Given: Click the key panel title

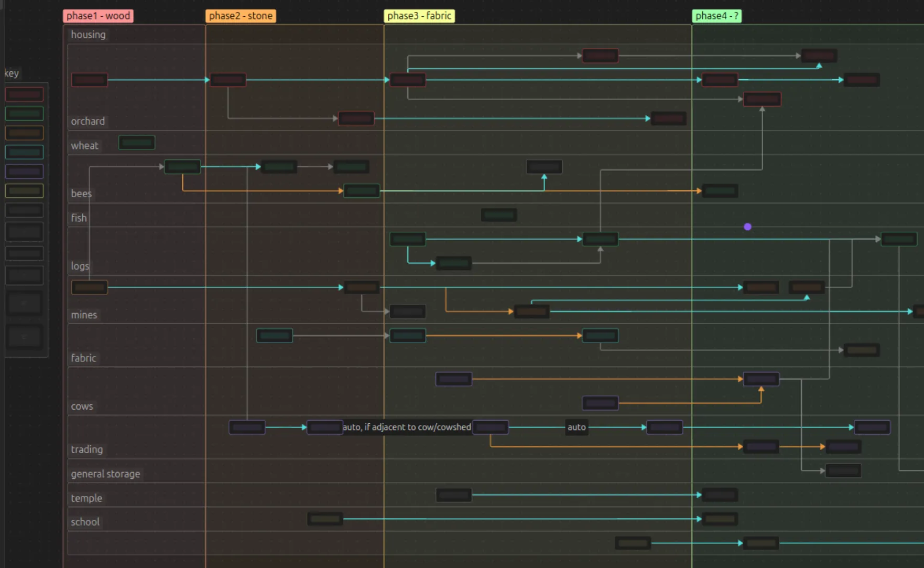Looking at the screenshot, I should [12, 73].
